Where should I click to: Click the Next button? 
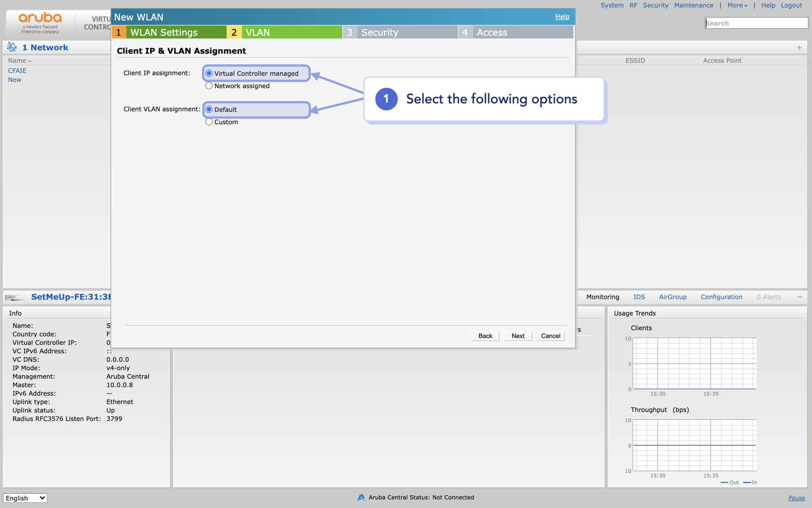[517, 336]
